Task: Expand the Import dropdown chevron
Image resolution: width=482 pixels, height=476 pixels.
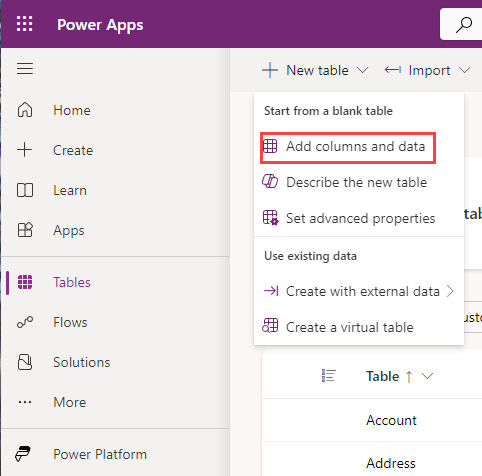Action: pos(464,70)
